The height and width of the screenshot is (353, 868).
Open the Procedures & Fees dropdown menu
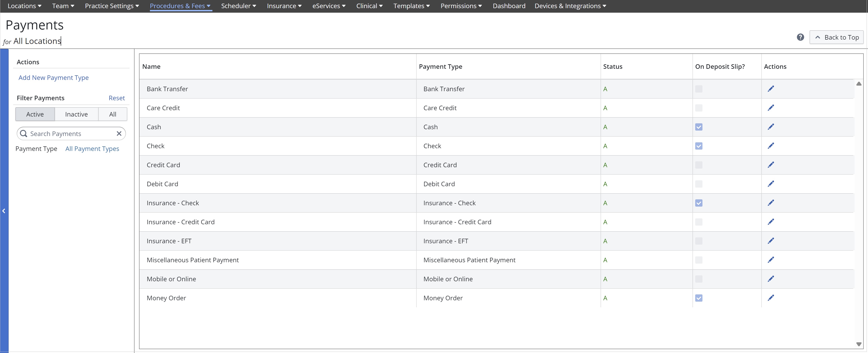[180, 6]
